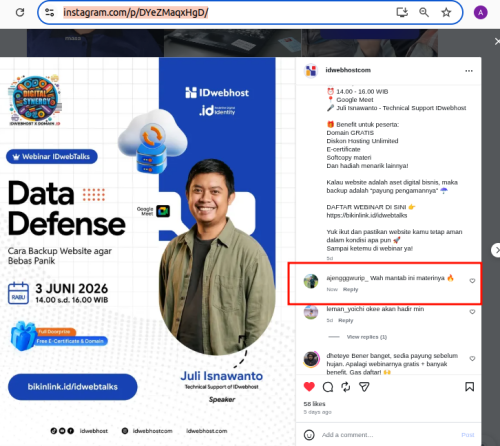
Task: Click the 5 days ago timestamp
Action: (317, 412)
